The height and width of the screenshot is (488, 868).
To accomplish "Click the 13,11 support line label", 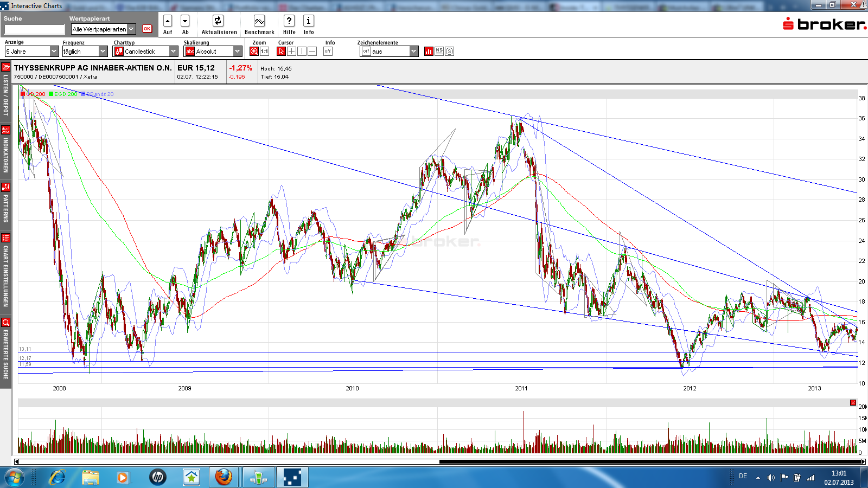I will point(25,349).
